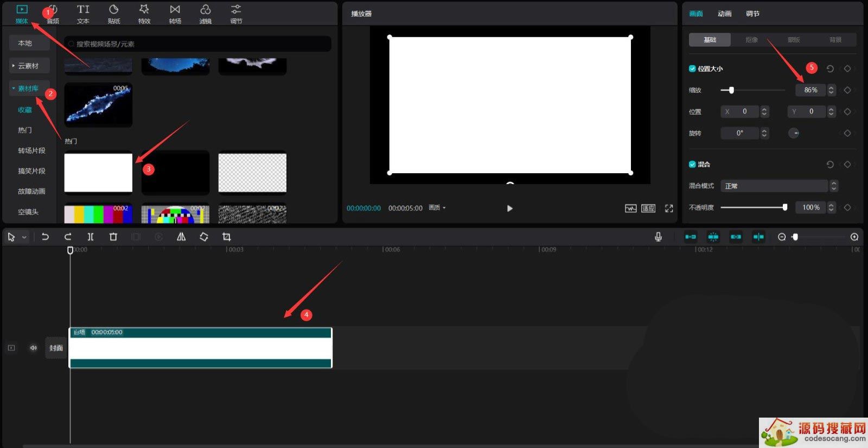Open the 特效 effects panel
This screenshot has width=868, height=448.
coord(144,14)
